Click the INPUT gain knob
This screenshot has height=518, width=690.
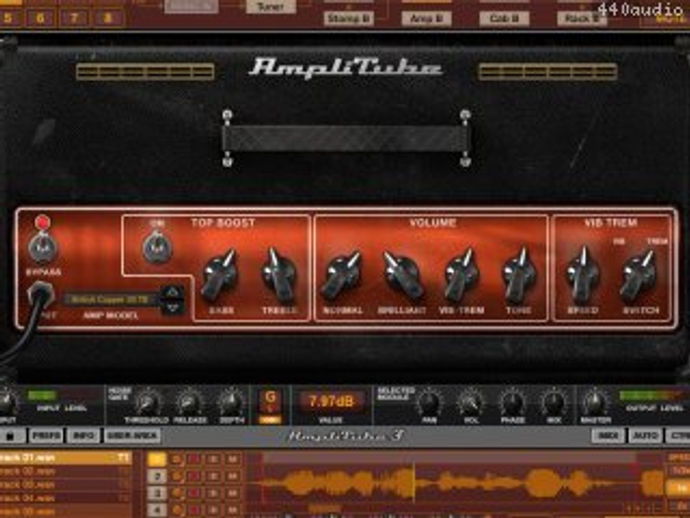pos(8,402)
